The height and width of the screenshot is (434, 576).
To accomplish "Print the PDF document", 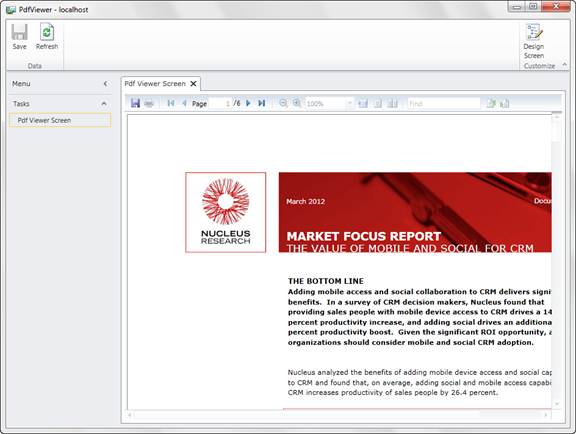I will click(149, 104).
